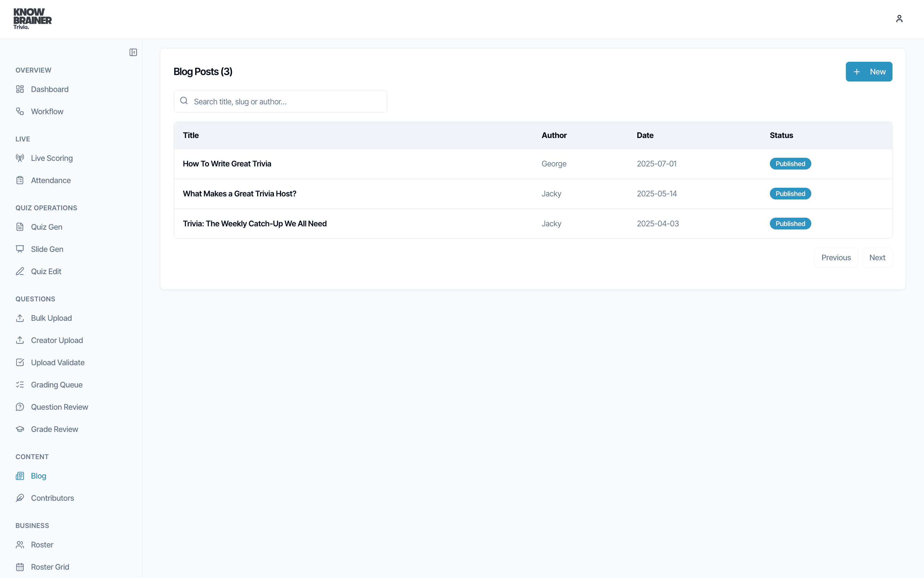
Task: Click the Slide Gen presentation icon
Action: 20,249
